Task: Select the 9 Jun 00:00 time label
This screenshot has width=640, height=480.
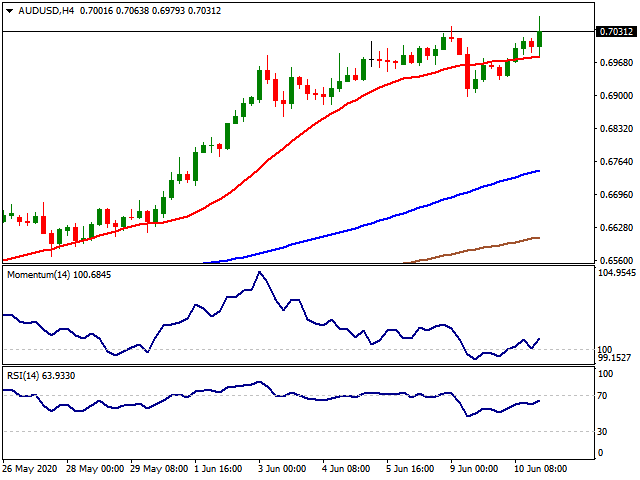Action: pyautogui.click(x=474, y=469)
